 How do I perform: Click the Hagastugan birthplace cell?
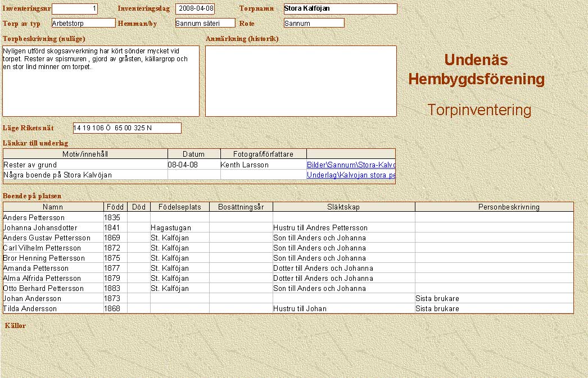(x=171, y=228)
